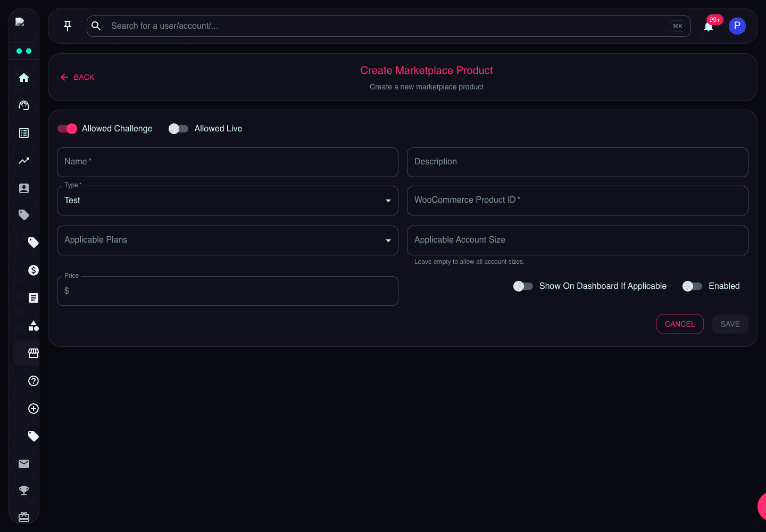Turn on the Enabled switch
Image resolution: width=766 pixels, height=532 pixels.
click(692, 286)
